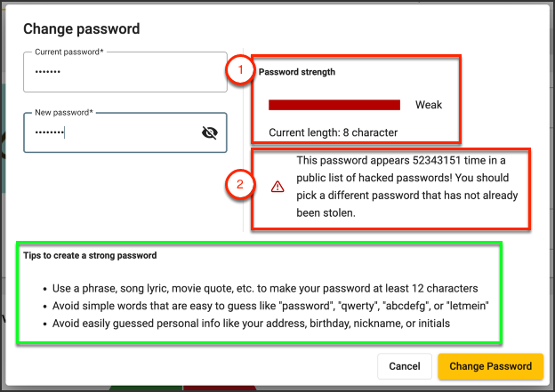Click the Current password field label

69,52
